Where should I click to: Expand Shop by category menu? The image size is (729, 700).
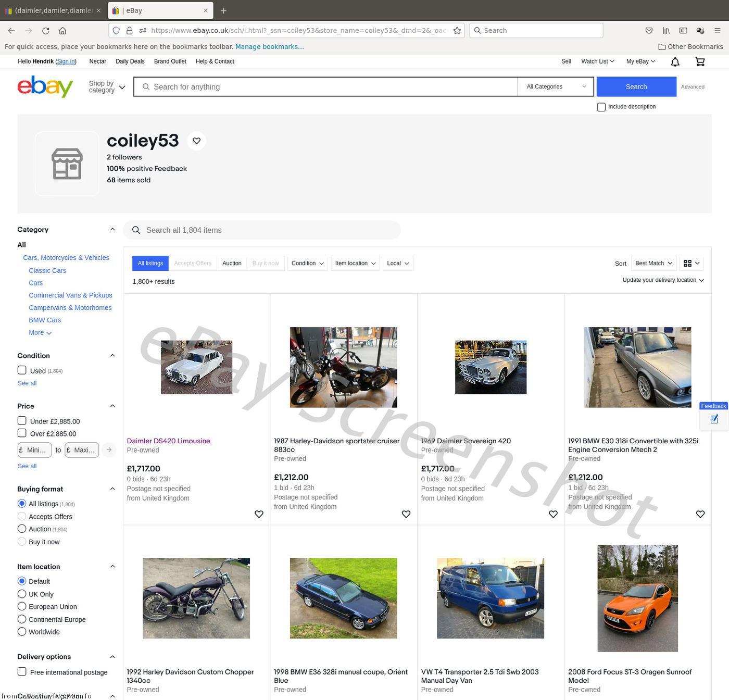click(x=107, y=87)
